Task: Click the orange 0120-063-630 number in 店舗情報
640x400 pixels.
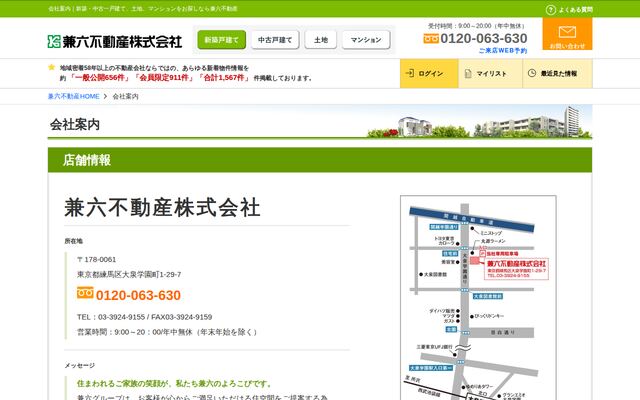Action: click(138, 295)
